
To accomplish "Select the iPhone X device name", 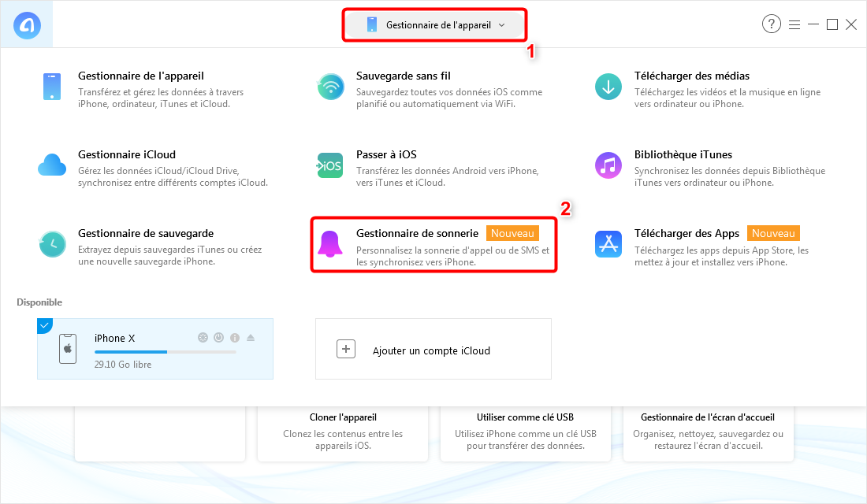I will (x=114, y=338).
